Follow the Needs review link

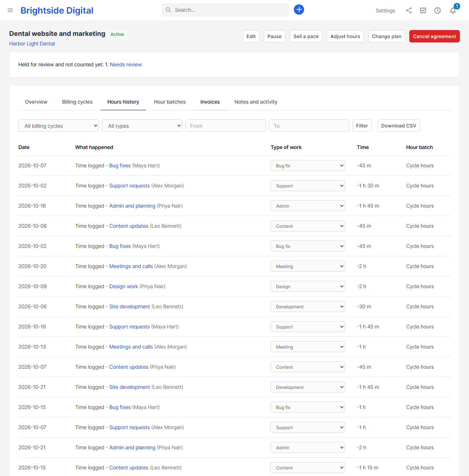click(x=126, y=64)
